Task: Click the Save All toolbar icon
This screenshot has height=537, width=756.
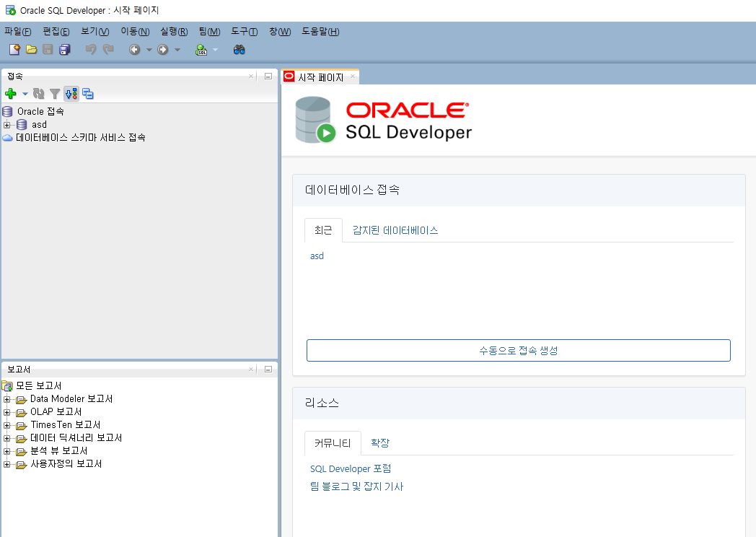Action: point(65,49)
